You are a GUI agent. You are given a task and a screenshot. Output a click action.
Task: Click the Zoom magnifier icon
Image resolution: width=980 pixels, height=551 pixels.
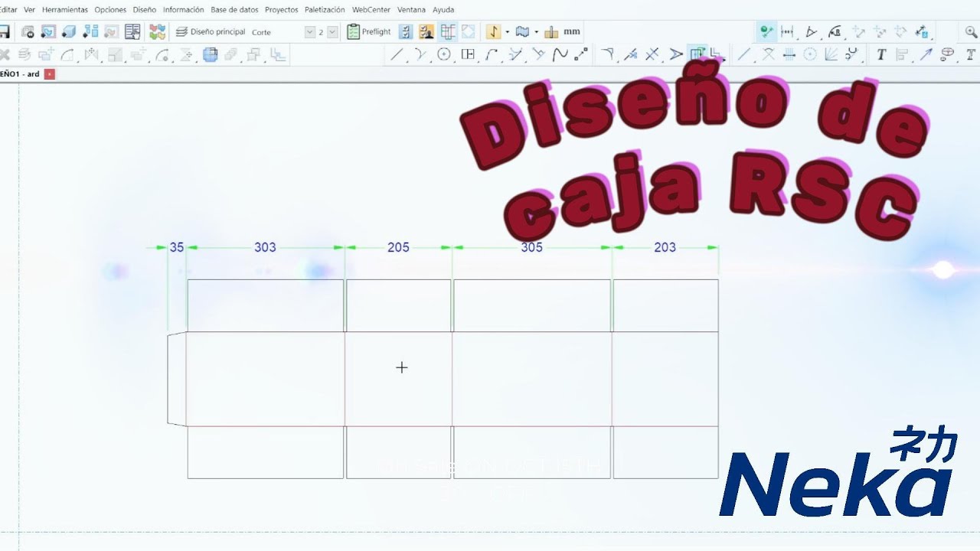pos(971,31)
